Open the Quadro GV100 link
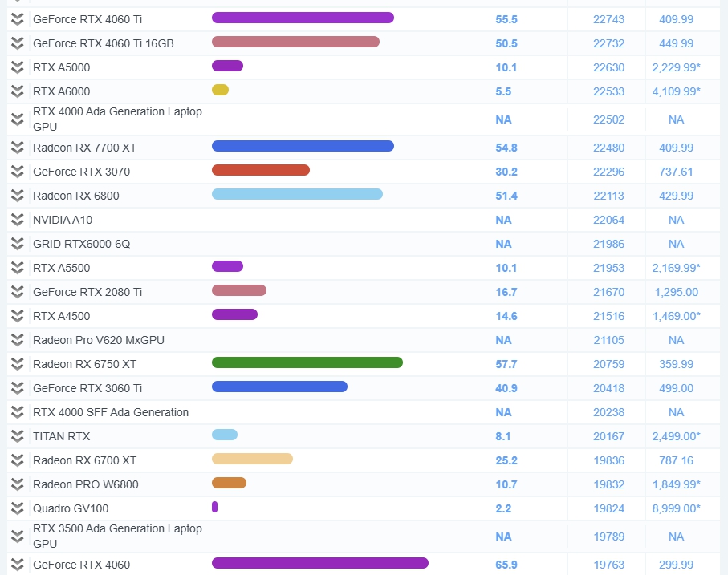 click(x=71, y=508)
